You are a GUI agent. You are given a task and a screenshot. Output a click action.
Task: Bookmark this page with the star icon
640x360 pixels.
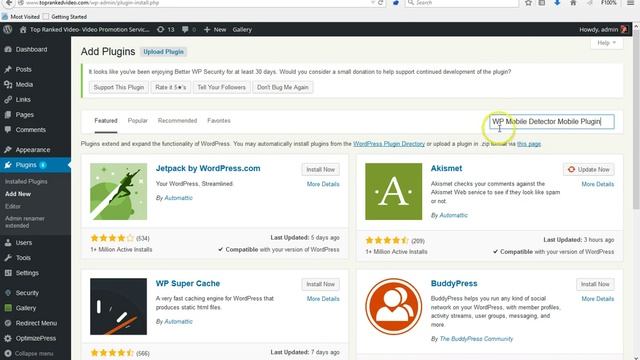[528, 3]
